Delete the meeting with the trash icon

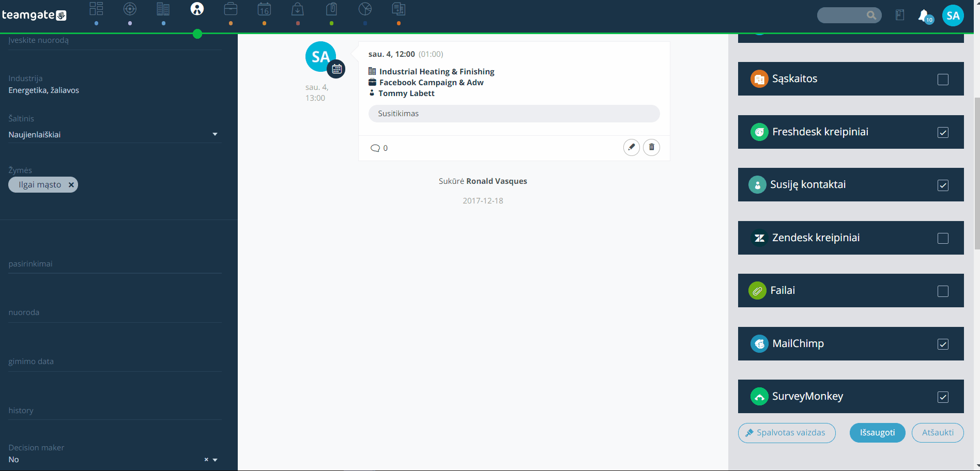pyautogui.click(x=651, y=147)
